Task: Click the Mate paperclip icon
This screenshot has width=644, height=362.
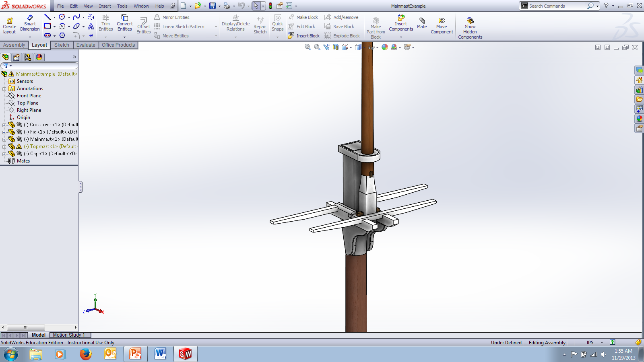Action: 422,21
